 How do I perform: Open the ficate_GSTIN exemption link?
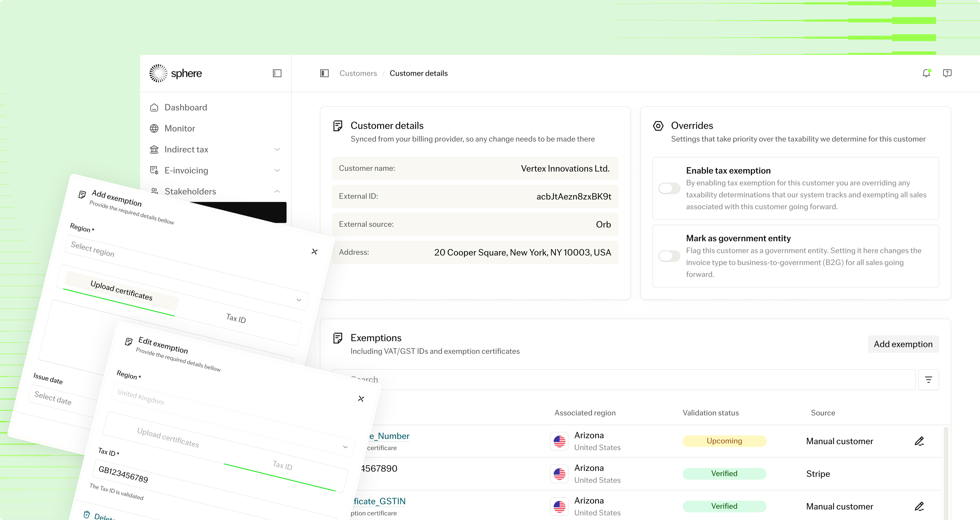click(x=379, y=501)
